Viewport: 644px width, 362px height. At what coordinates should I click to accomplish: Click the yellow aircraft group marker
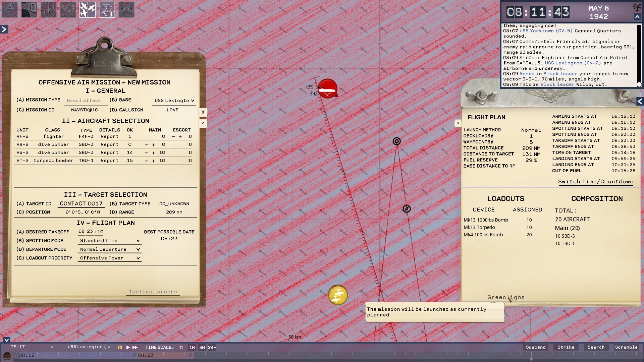338,295
